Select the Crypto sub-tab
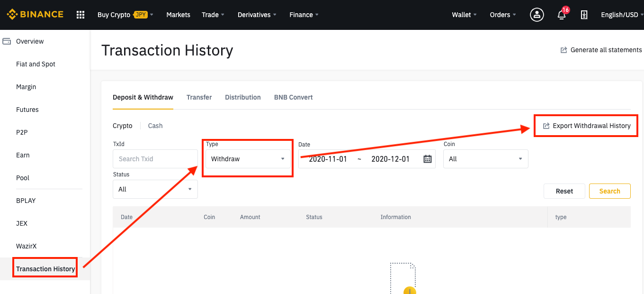 coord(123,126)
